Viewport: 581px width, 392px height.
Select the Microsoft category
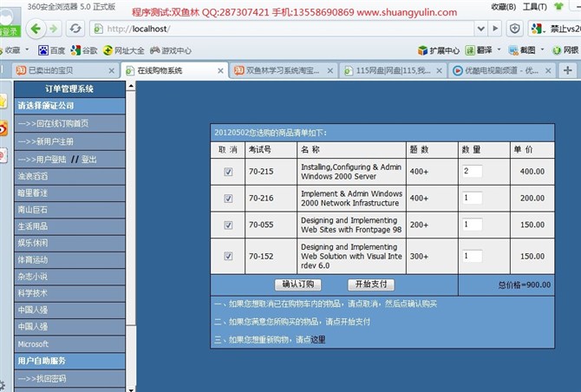pos(69,343)
